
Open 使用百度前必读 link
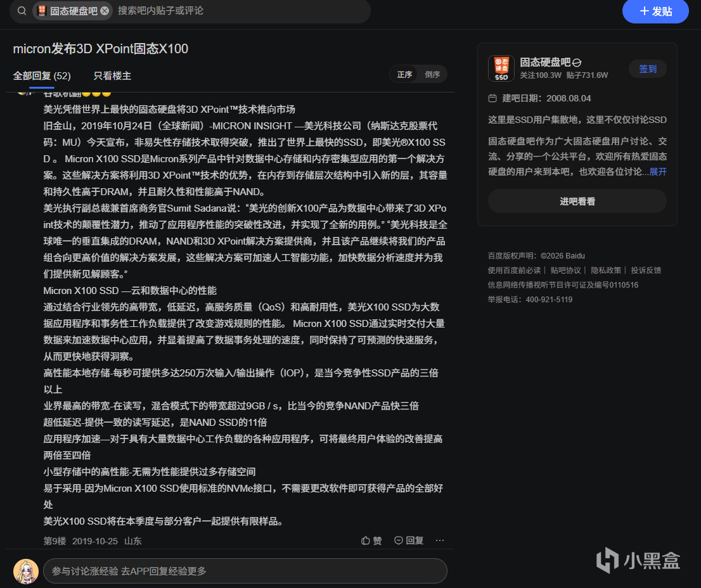coord(514,271)
